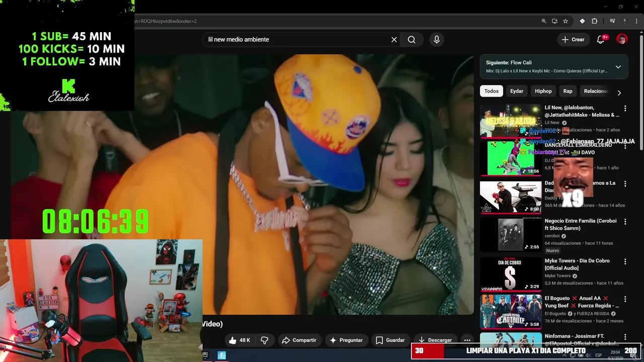Screen dimensions: 644x362
Task: Click the magnifier search button
Action: point(412,40)
